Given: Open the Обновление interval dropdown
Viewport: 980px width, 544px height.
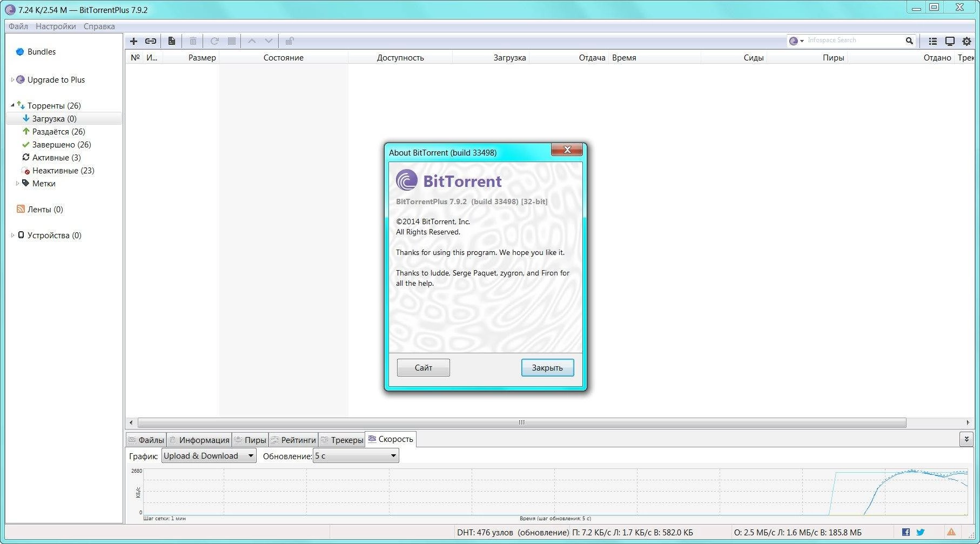Looking at the screenshot, I should (x=355, y=456).
